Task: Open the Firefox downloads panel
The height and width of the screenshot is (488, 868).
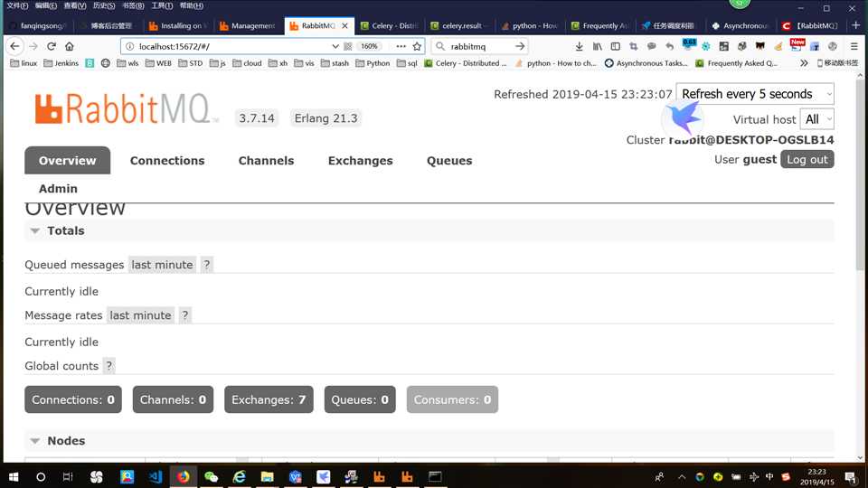Action: pos(579,46)
